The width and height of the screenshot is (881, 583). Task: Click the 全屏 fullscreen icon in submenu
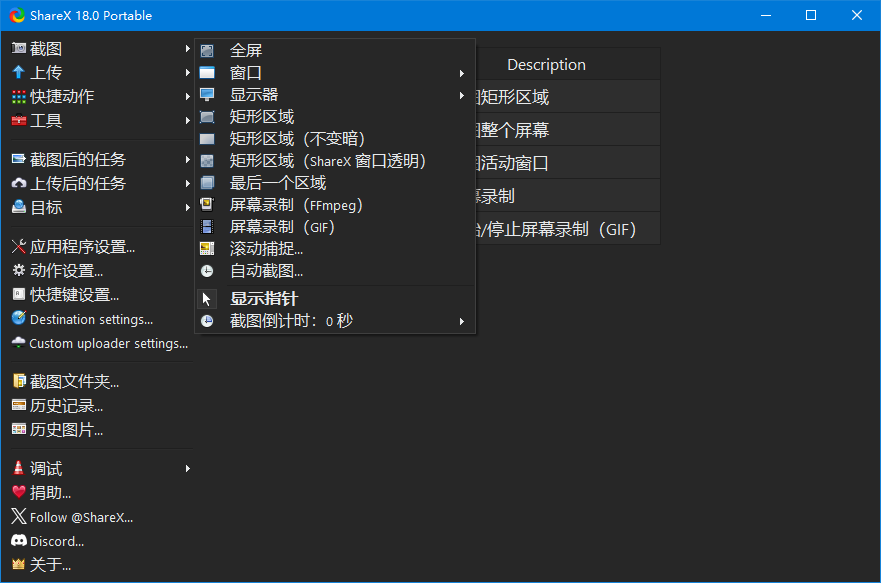coord(207,51)
